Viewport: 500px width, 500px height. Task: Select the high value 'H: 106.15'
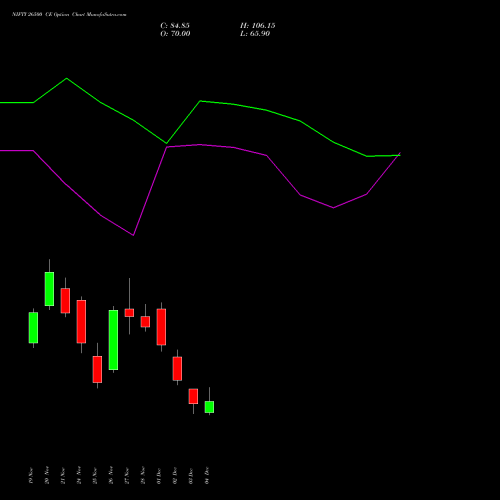[x=258, y=26]
